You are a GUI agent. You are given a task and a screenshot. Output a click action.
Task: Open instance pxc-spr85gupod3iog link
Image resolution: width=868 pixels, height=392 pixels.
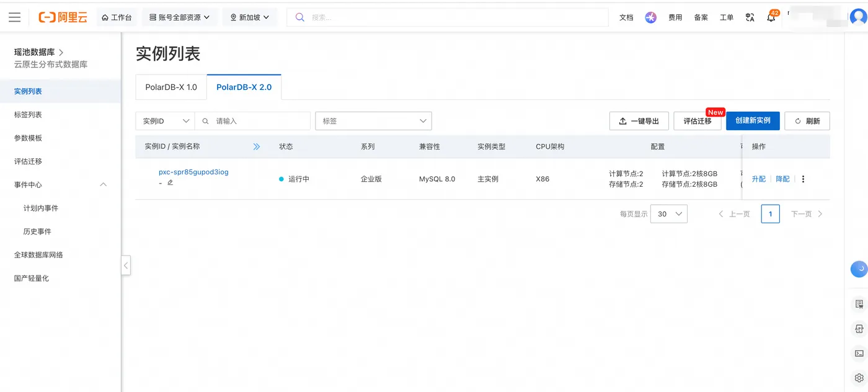[193, 172]
